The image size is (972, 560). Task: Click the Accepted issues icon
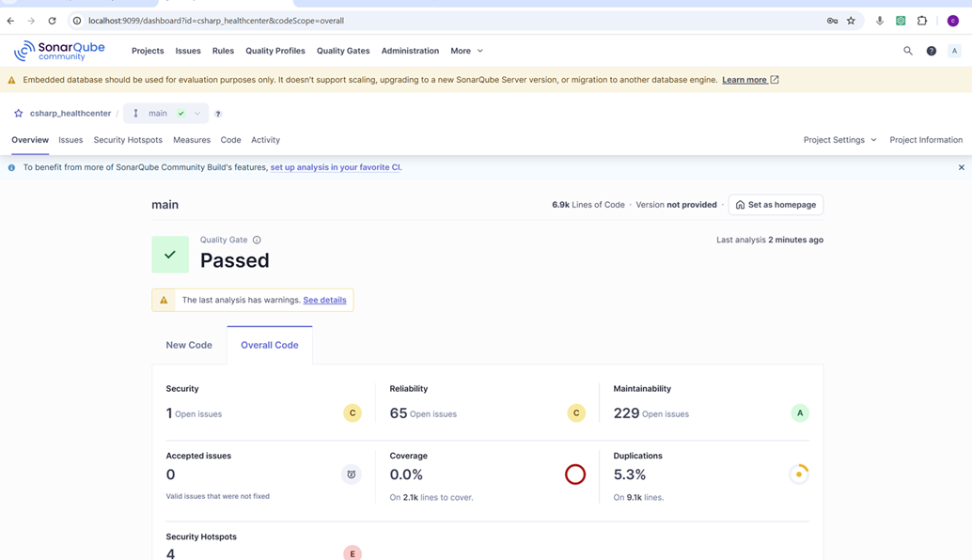(351, 474)
